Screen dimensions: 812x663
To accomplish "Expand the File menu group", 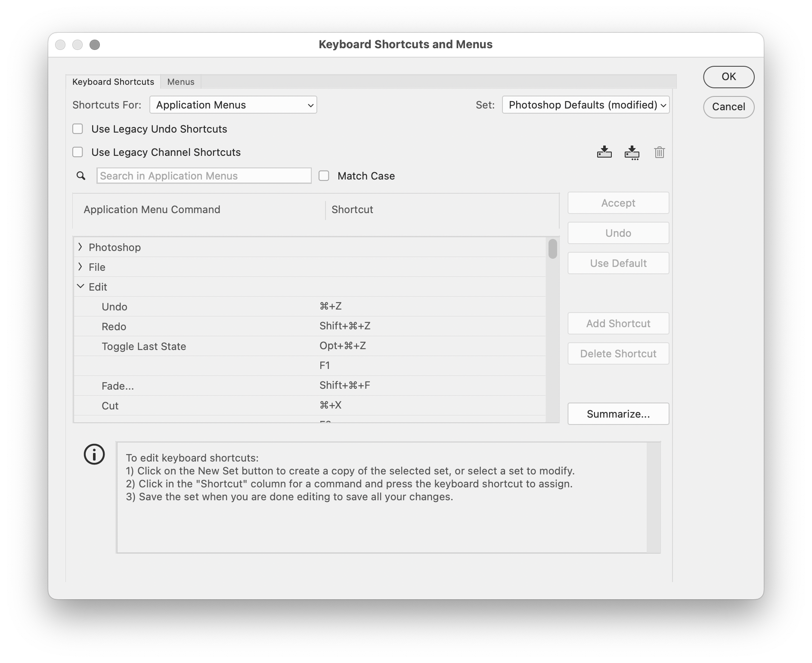I will pyautogui.click(x=80, y=267).
